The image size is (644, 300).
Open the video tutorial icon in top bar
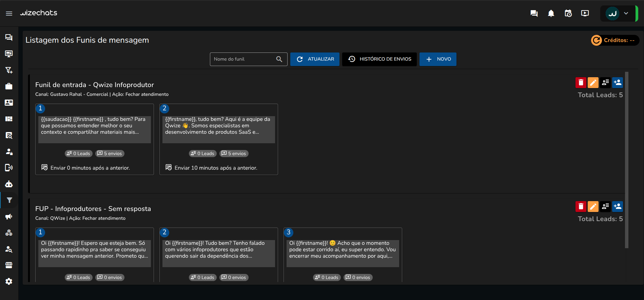pyautogui.click(x=585, y=13)
